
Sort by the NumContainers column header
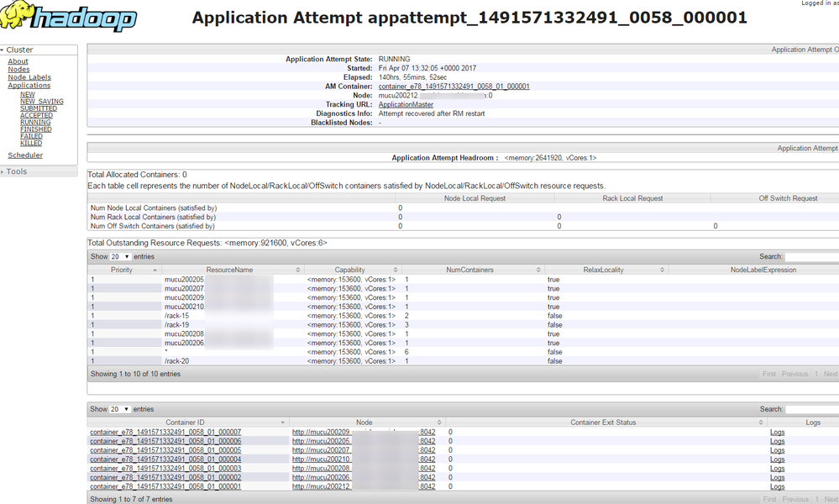click(469, 270)
